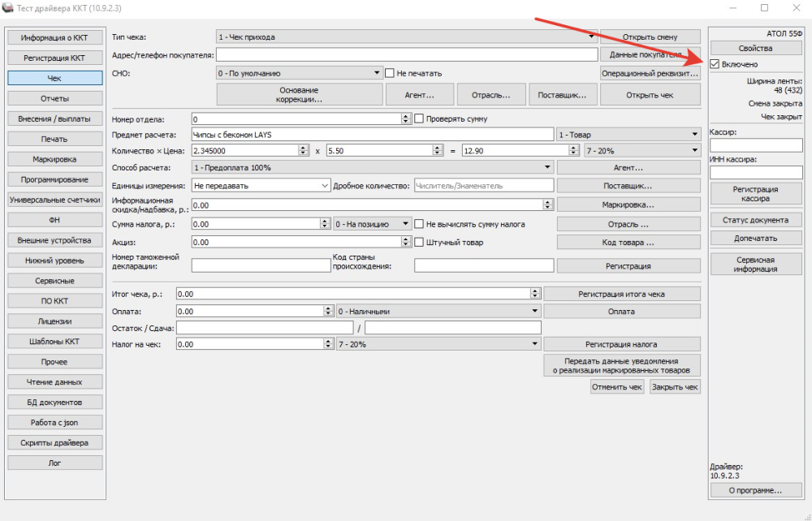Expand the Налог на чек rate dropdown

438,344
